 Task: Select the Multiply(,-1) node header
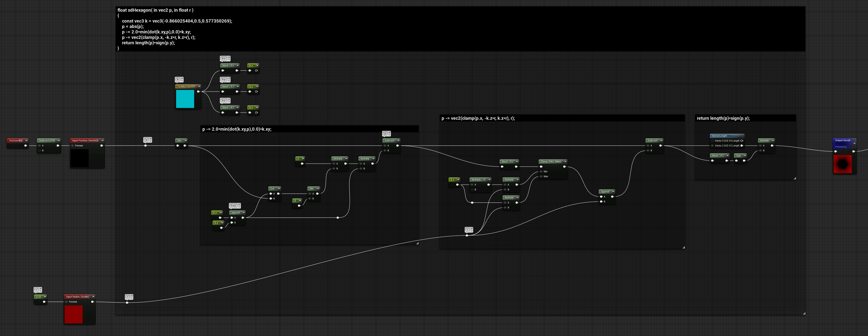(481, 180)
